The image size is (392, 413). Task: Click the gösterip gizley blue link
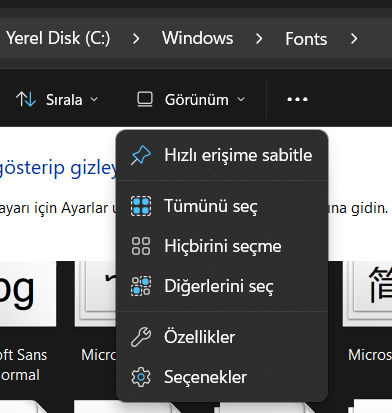pyautogui.click(x=58, y=168)
